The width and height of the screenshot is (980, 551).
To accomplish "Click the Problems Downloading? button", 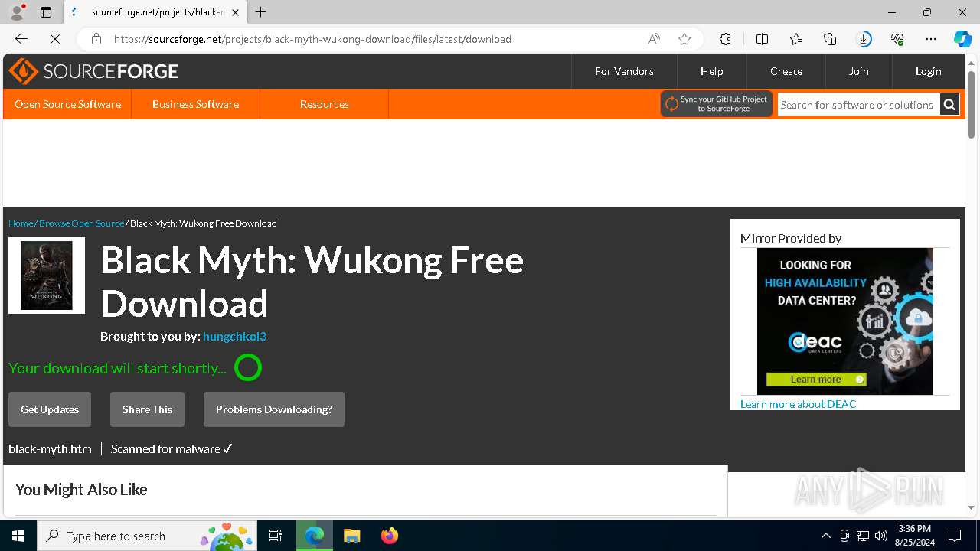I will click(274, 409).
